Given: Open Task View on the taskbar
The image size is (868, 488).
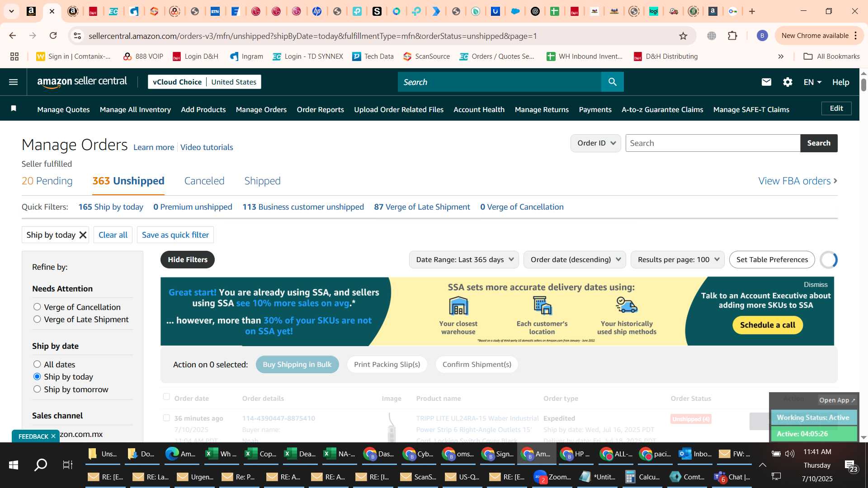Looking at the screenshot, I should (x=68, y=465).
